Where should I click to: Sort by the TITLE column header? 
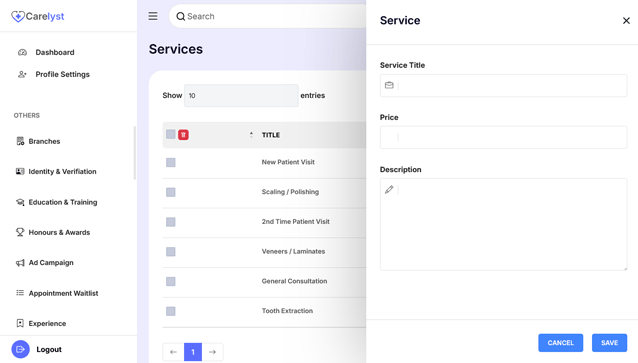click(271, 135)
